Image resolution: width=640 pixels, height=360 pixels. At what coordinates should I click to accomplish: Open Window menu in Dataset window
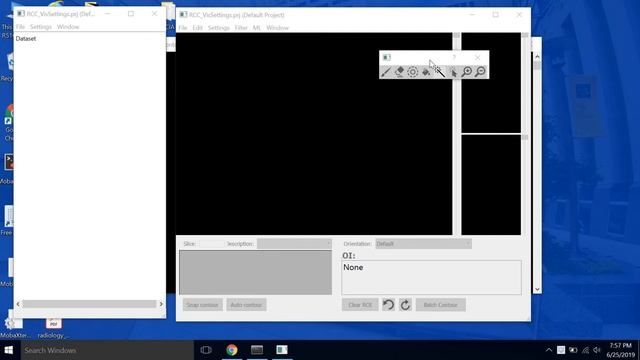coord(68,27)
